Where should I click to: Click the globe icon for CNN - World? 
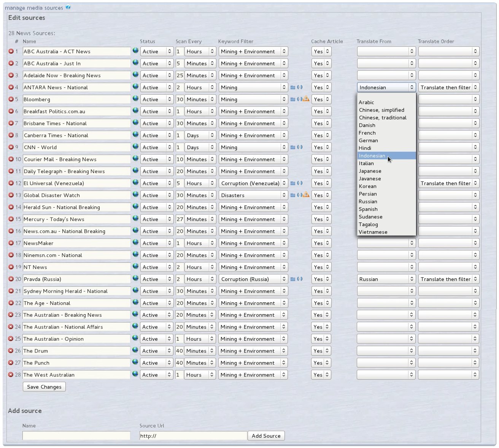[135, 146]
